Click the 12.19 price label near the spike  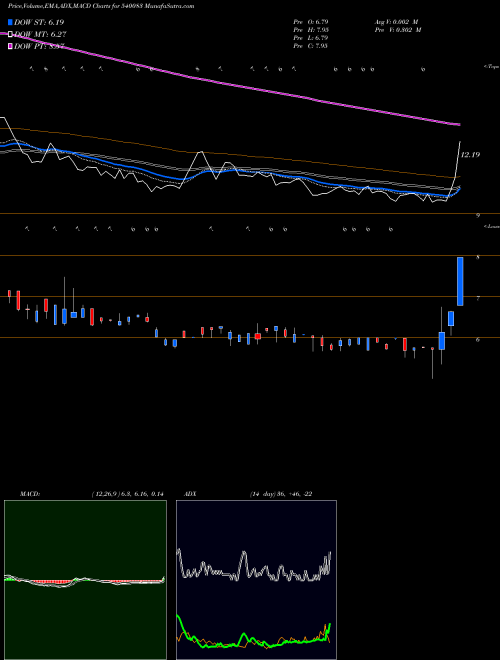pos(470,155)
